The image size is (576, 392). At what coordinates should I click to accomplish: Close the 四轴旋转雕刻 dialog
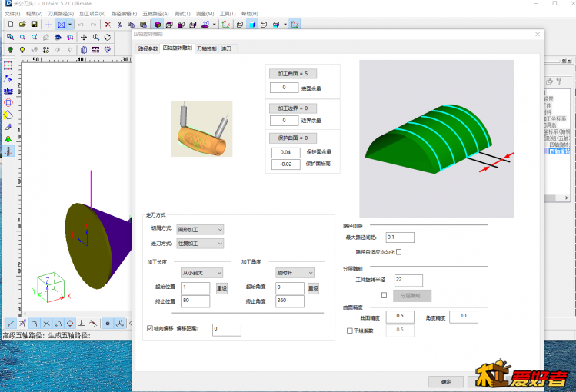pyautogui.click(x=538, y=34)
